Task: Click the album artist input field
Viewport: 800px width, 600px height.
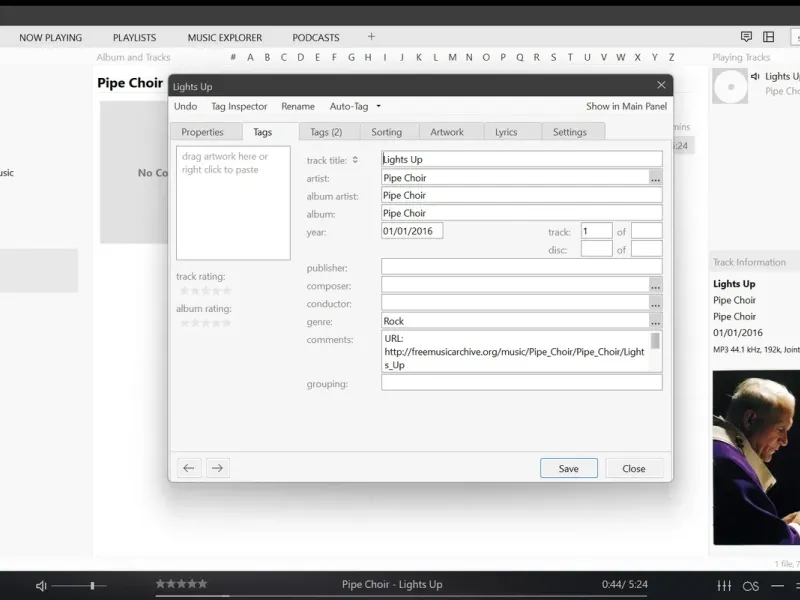Action: (x=521, y=195)
